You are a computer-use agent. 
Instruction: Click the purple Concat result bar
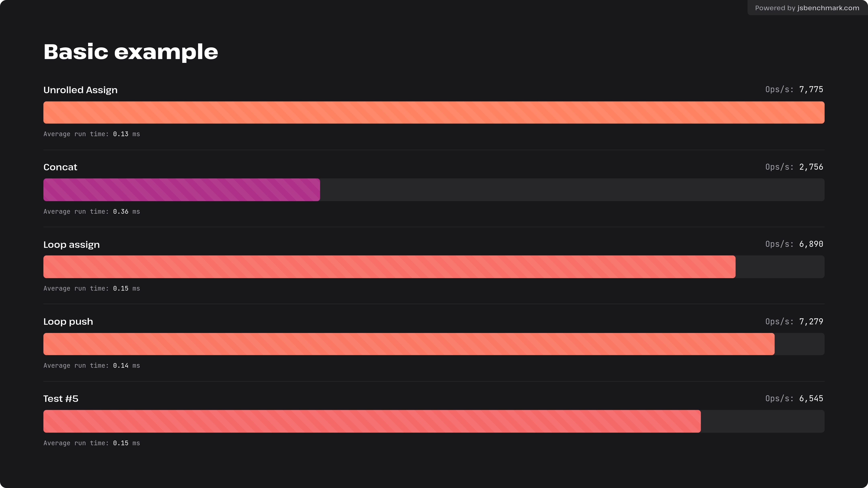(x=182, y=190)
